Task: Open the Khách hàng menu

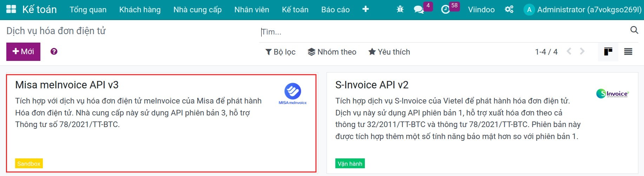Action: coord(140,10)
